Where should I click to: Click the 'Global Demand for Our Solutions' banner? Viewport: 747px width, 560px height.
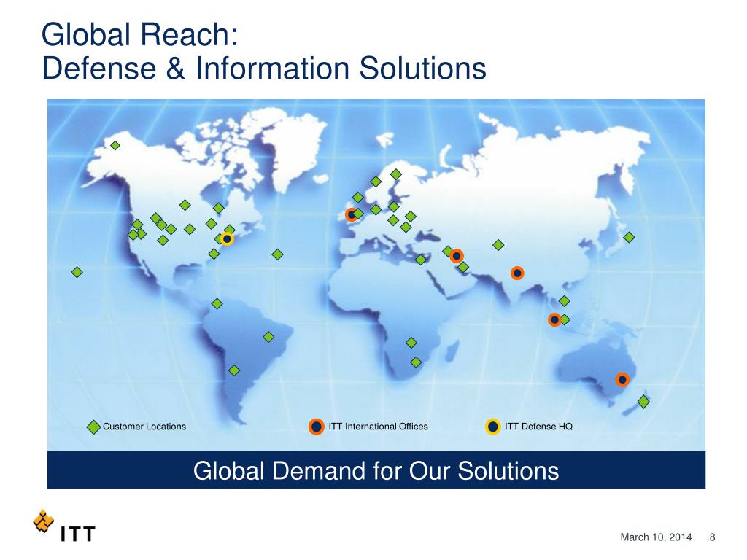pos(376,470)
